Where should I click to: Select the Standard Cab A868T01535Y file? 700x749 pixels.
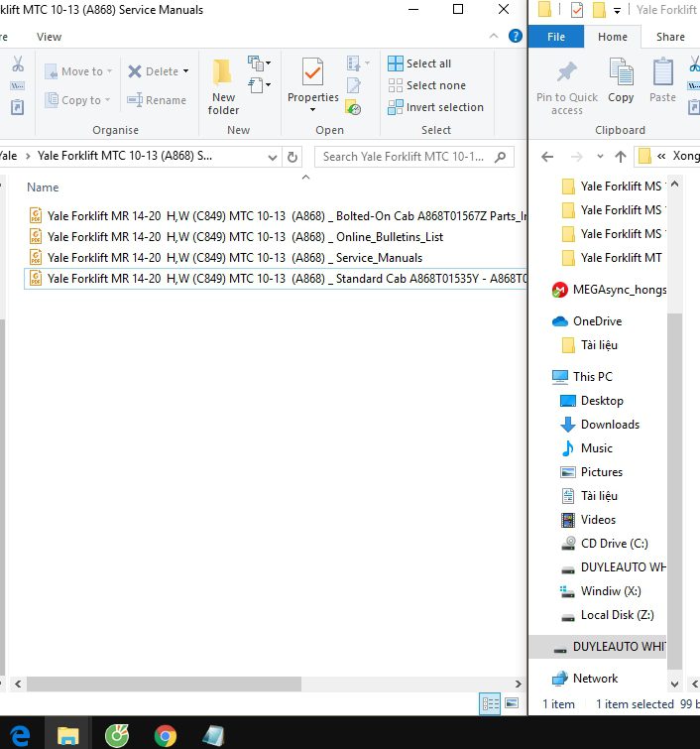point(276,279)
